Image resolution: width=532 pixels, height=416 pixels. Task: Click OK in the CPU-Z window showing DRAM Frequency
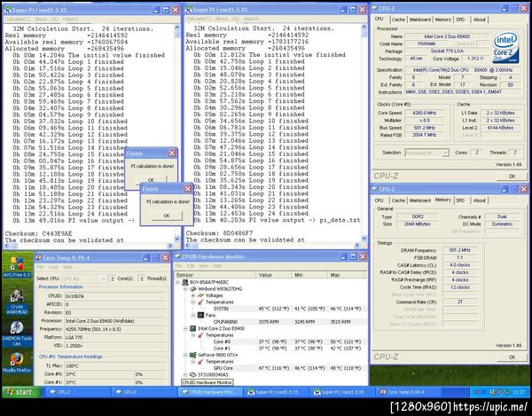tap(512, 357)
